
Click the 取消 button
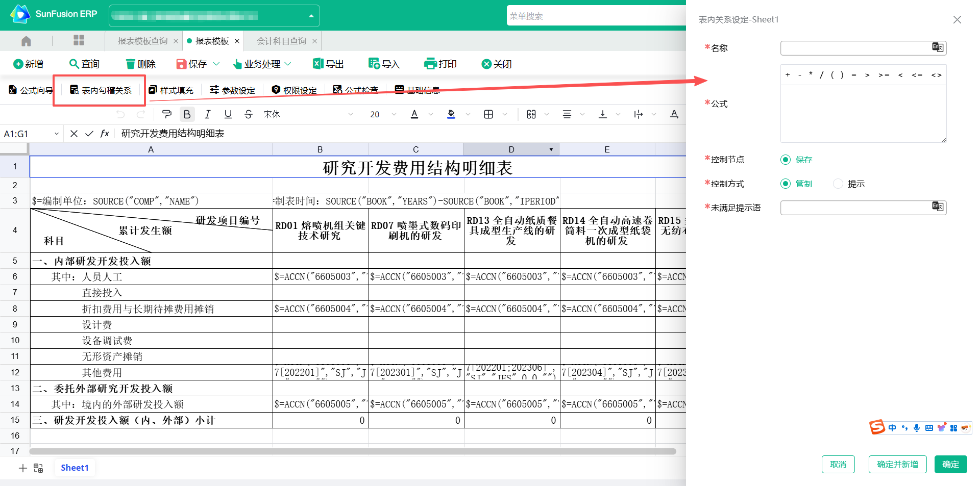pos(838,464)
